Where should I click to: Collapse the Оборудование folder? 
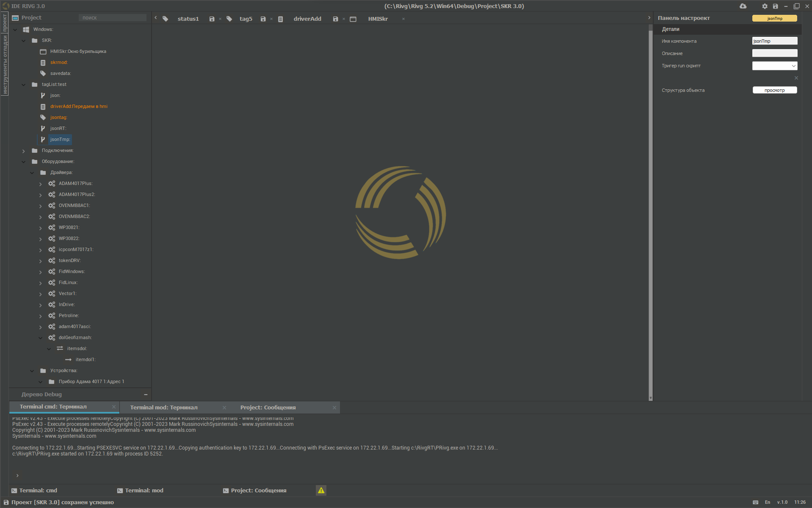point(24,162)
